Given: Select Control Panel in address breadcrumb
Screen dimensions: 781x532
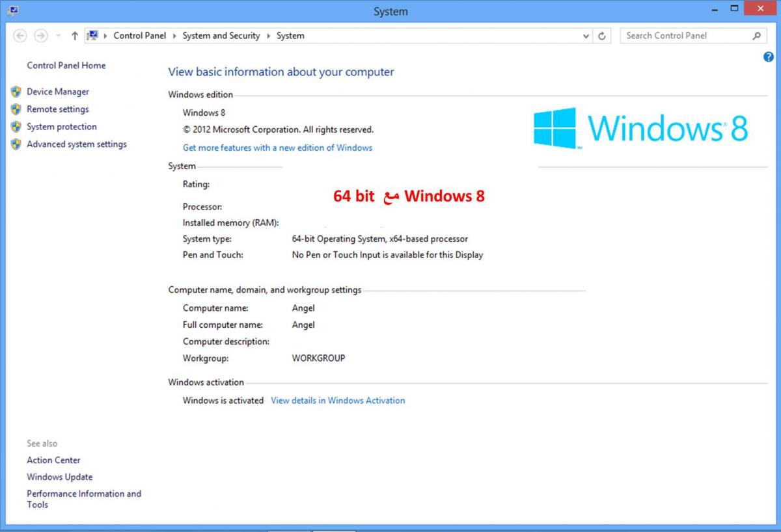Looking at the screenshot, I should [x=139, y=36].
